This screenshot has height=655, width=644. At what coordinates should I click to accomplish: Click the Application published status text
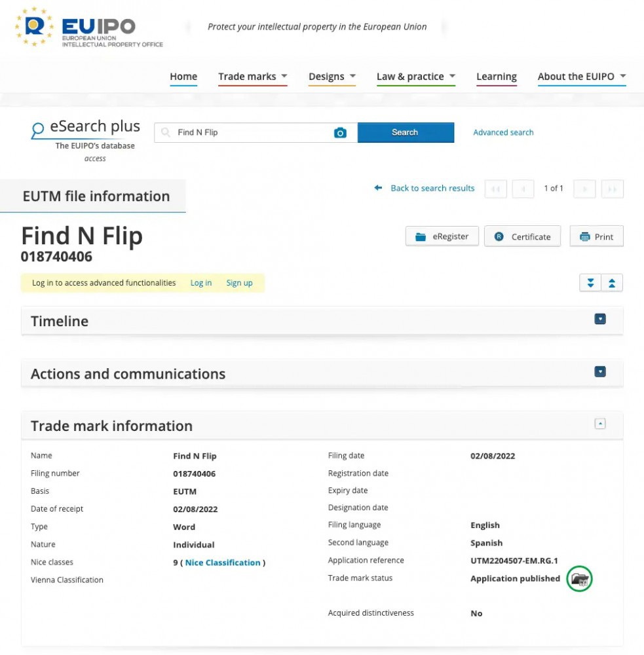516,578
